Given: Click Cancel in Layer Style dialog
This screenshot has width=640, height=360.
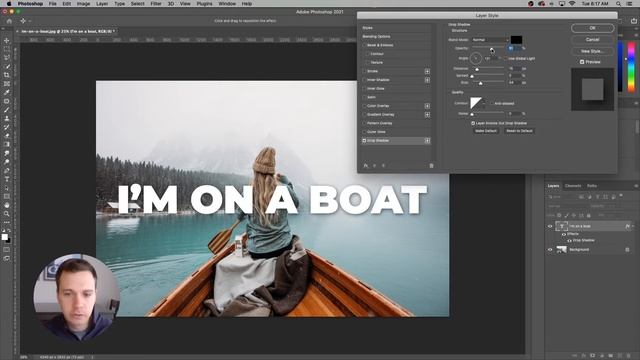Looking at the screenshot, I should (592, 40).
